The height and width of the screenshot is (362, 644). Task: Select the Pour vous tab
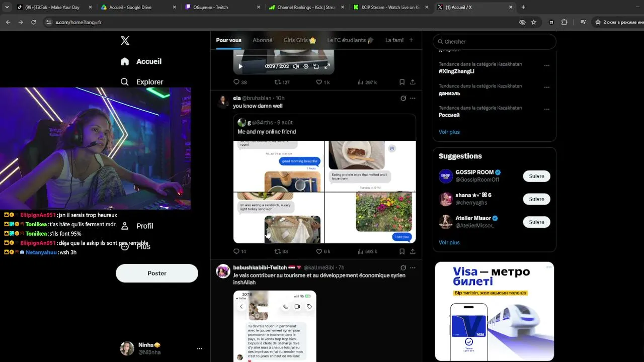pos(229,40)
